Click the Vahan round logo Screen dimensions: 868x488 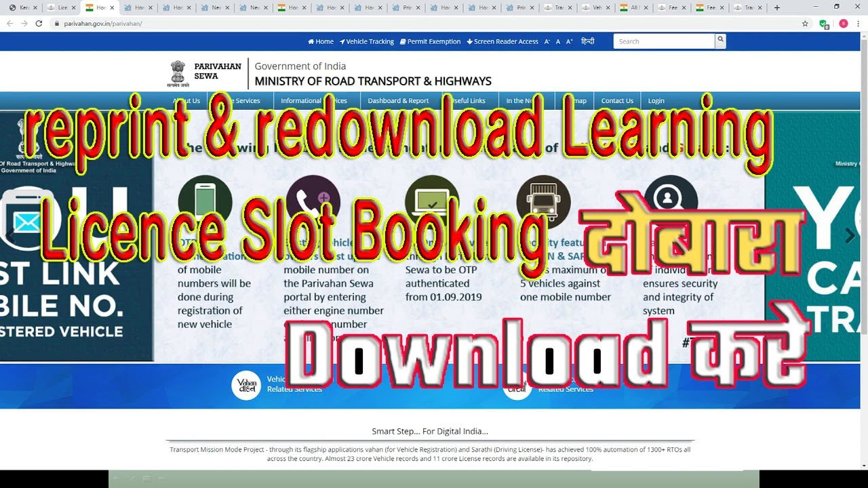(245, 385)
